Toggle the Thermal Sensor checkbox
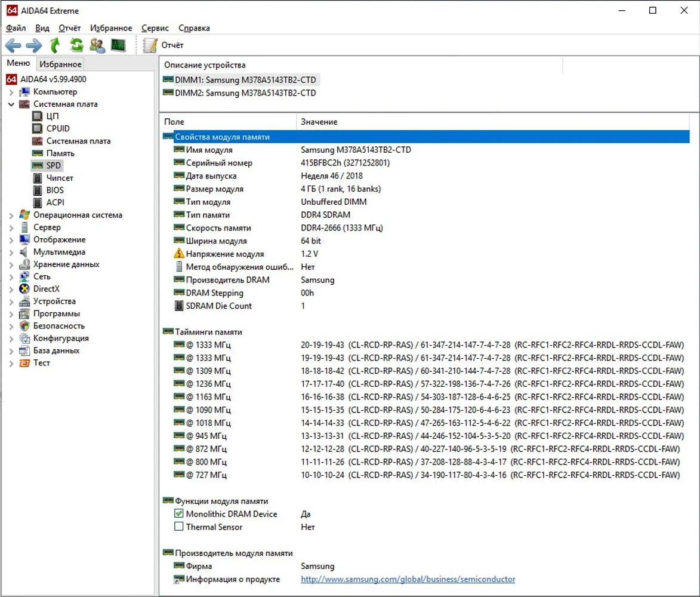This screenshot has width=700, height=597. point(178,527)
